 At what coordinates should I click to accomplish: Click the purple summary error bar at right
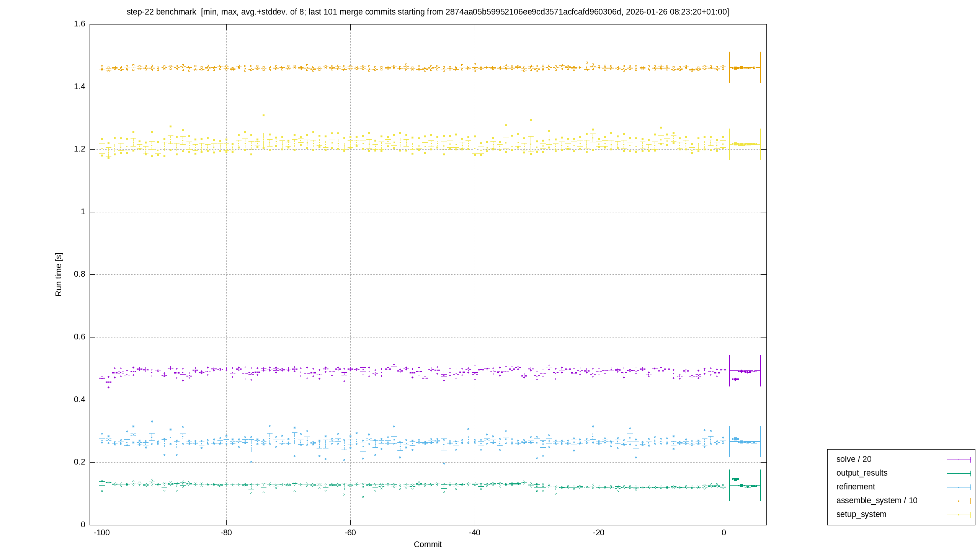point(745,371)
